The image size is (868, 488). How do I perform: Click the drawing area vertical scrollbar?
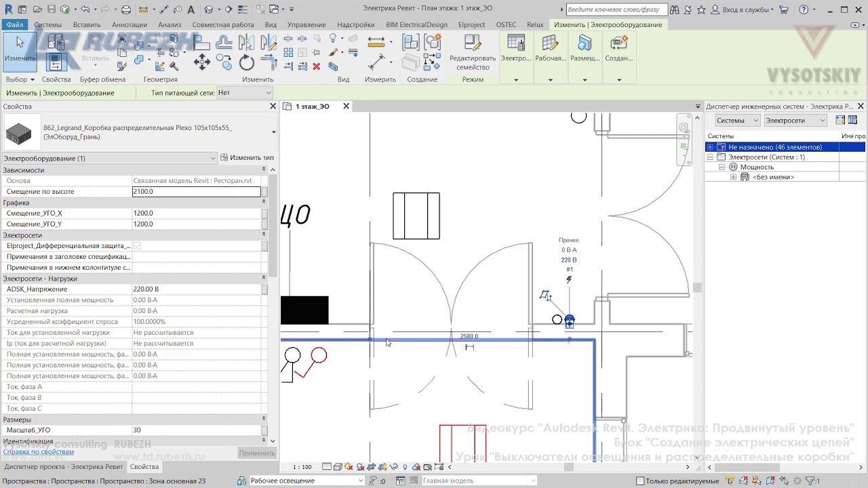pyautogui.click(x=697, y=287)
